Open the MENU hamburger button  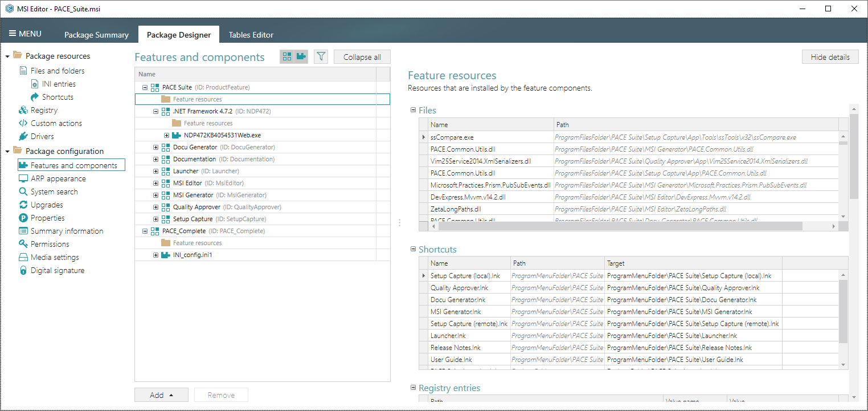(x=25, y=34)
